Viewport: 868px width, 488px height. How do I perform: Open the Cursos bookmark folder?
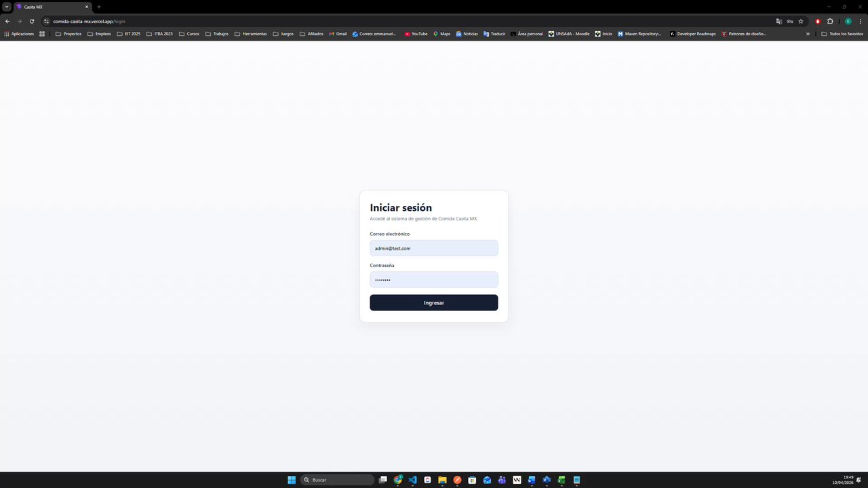(x=189, y=33)
